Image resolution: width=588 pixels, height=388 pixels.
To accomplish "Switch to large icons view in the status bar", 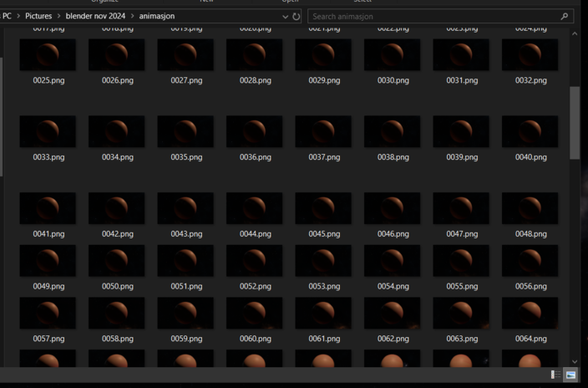I will tap(570, 375).
